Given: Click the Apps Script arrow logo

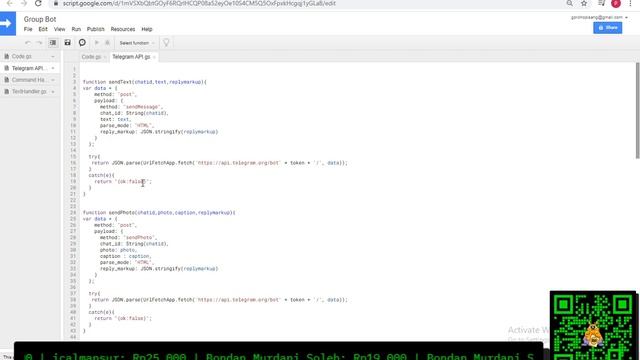Looking at the screenshot, I should click(x=7, y=23).
